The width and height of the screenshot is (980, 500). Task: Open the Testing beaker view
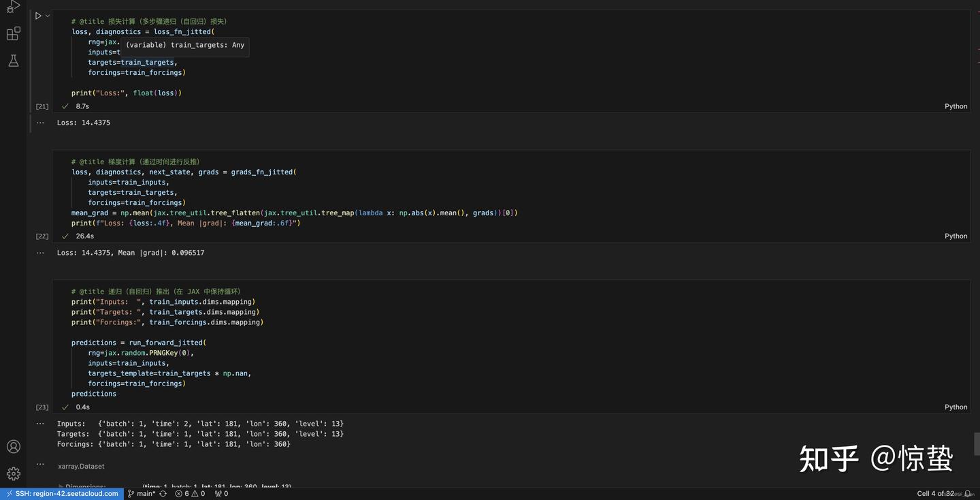12,60
